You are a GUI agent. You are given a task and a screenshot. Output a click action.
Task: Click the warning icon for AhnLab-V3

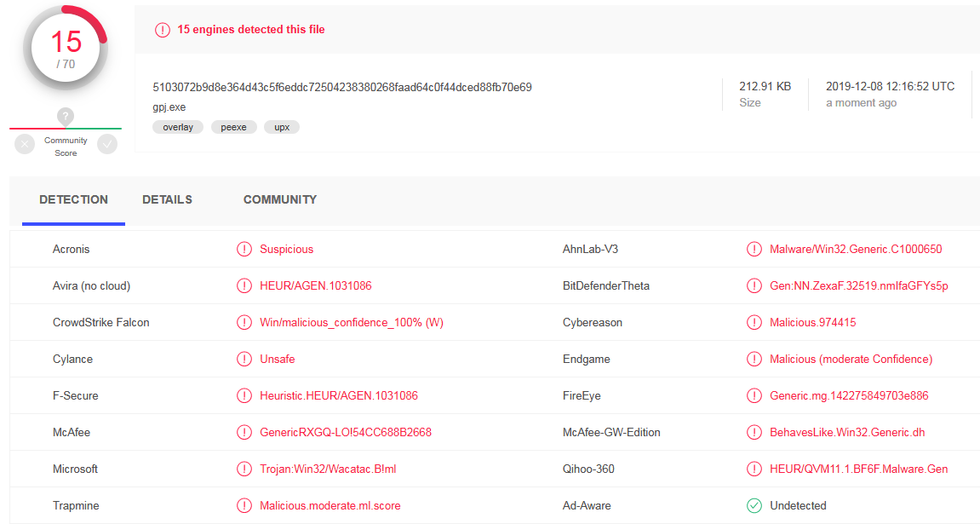pos(754,250)
